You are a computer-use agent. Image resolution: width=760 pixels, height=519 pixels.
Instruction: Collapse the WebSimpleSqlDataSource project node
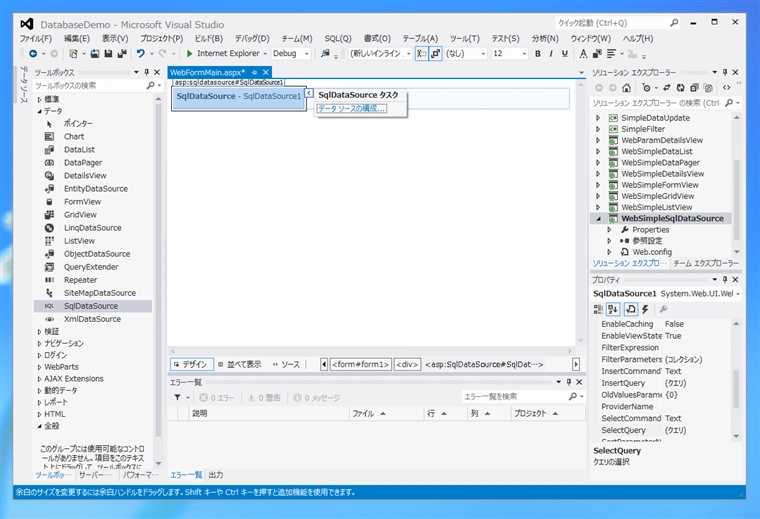(x=598, y=219)
